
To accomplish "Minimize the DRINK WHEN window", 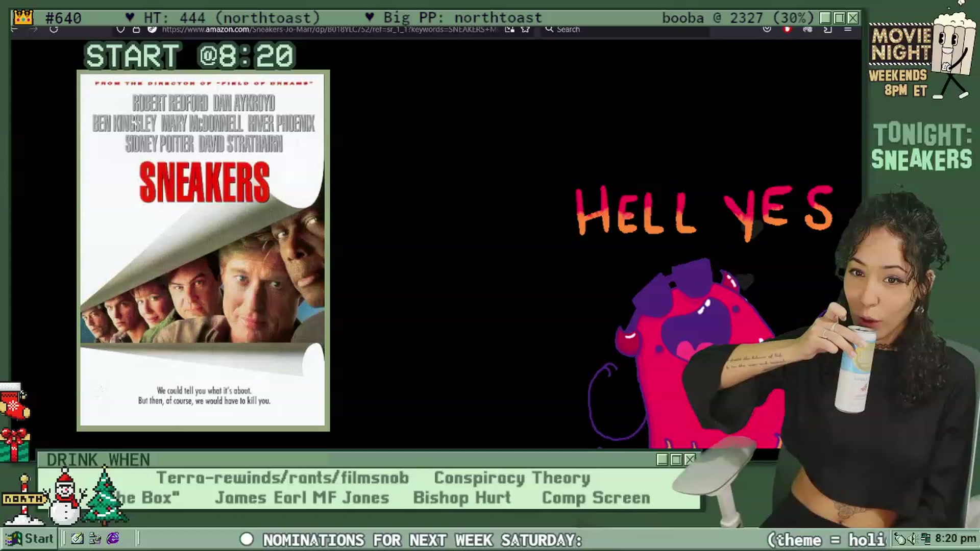I will [662, 460].
